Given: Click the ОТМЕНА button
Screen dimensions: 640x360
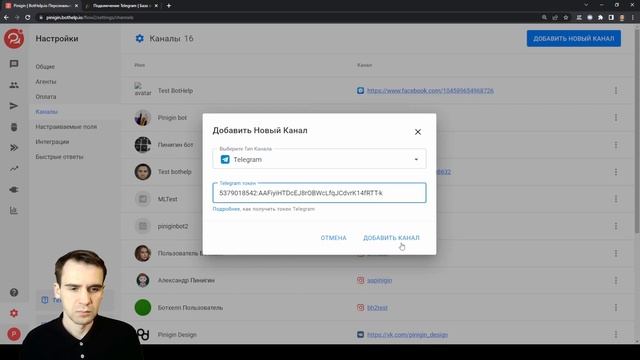Looking at the screenshot, I should coord(333,238).
